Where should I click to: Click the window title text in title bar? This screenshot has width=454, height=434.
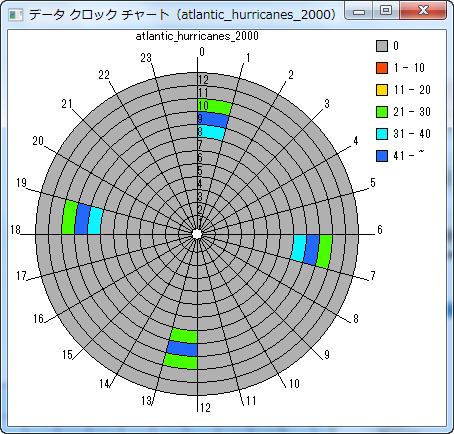click(x=182, y=15)
